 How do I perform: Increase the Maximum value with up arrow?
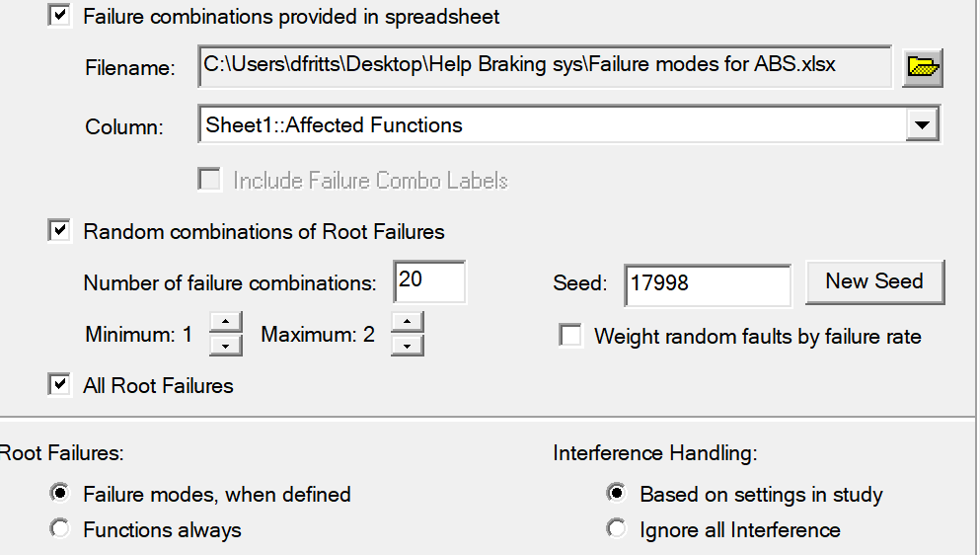(x=407, y=322)
